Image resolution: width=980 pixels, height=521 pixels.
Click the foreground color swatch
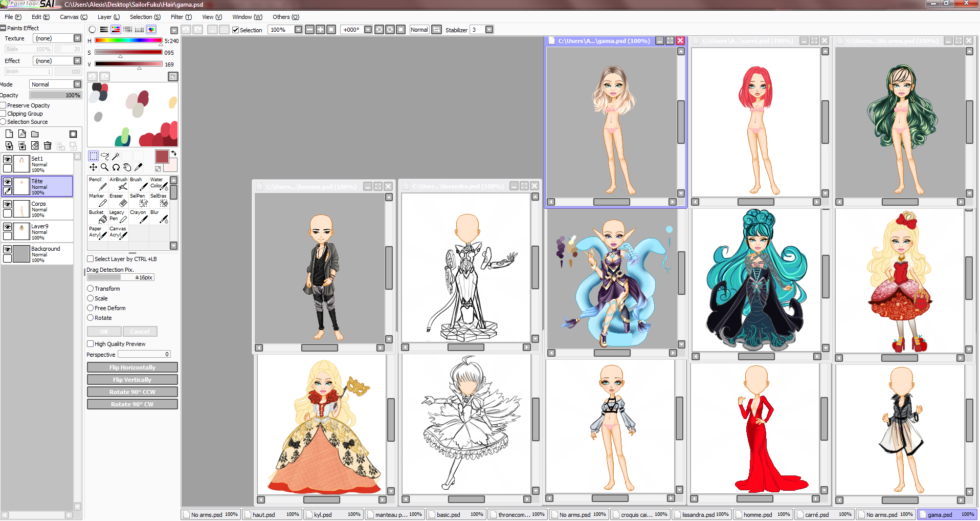pos(162,157)
